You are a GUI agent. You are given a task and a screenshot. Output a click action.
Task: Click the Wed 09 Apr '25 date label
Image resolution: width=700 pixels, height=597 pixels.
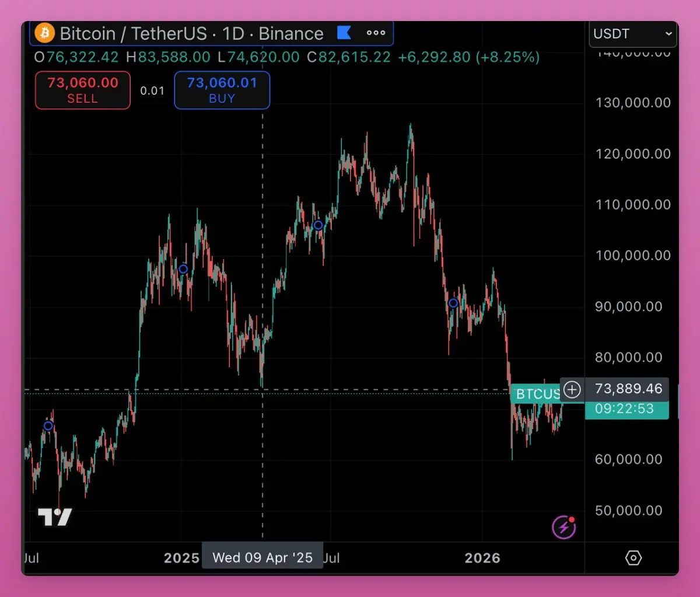[x=262, y=557]
